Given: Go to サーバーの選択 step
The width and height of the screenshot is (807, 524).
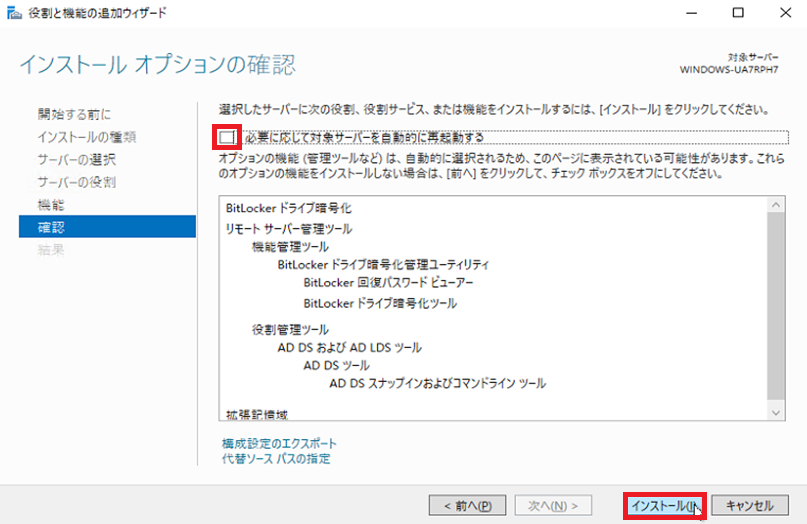Looking at the screenshot, I should point(77,160).
